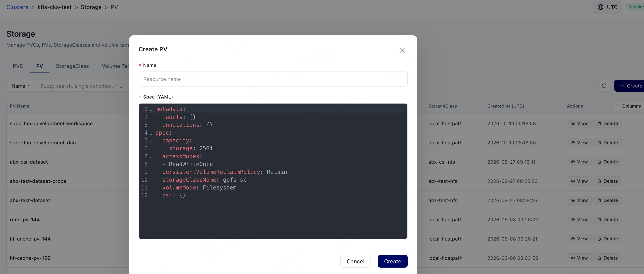Delete abx-csi-dataset PV
The height and width of the screenshot is (274, 644).
pyautogui.click(x=608, y=162)
